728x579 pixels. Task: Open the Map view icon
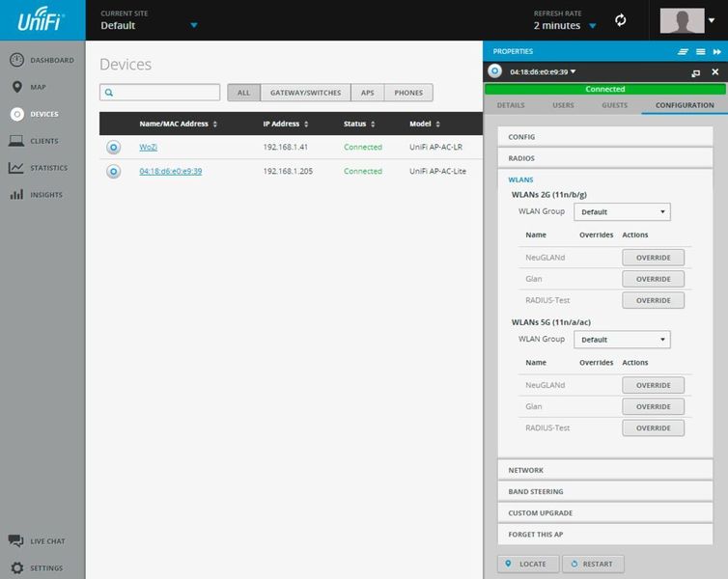17,87
